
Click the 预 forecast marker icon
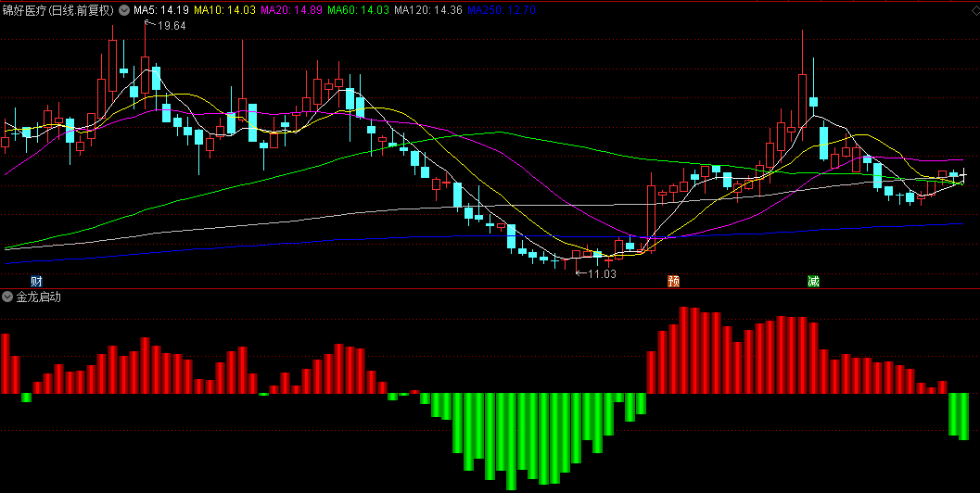tap(674, 281)
